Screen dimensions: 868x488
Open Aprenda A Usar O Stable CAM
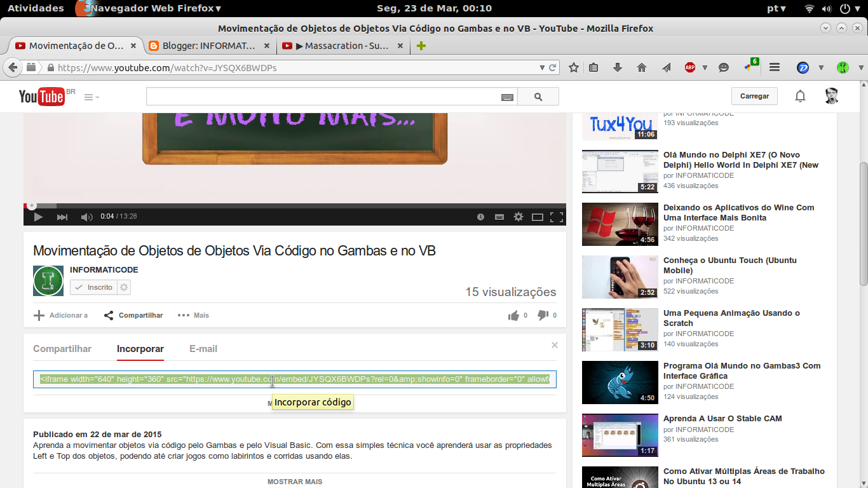[x=722, y=419]
